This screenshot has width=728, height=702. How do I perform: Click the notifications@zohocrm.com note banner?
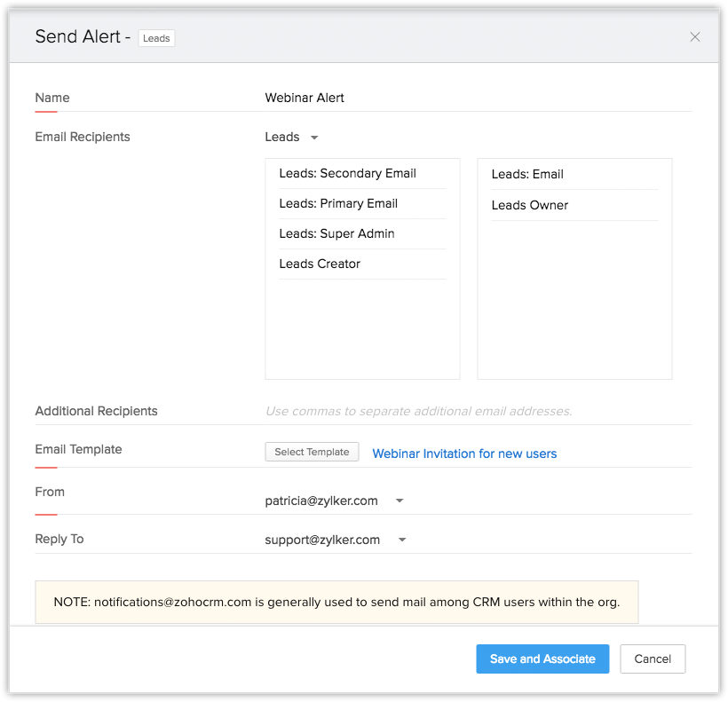[x=336, y=603]
